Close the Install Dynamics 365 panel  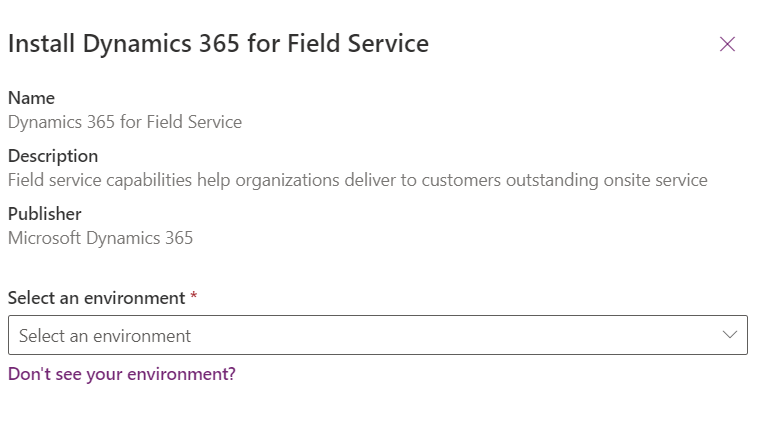tap(727, 44)
